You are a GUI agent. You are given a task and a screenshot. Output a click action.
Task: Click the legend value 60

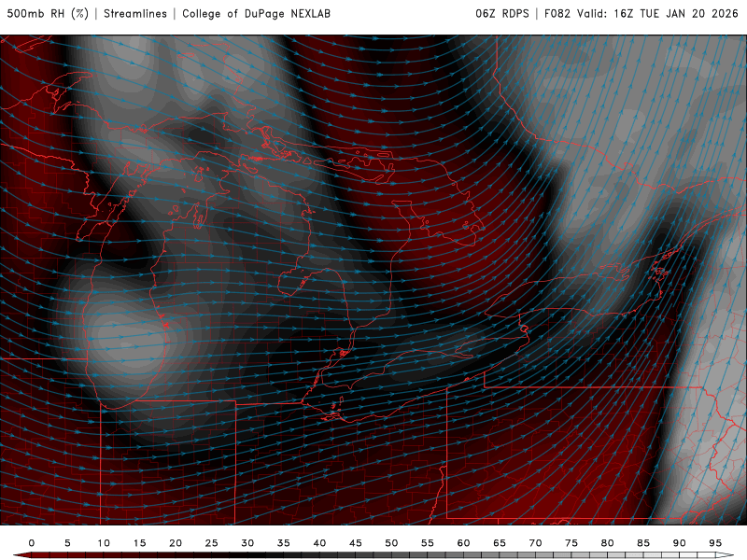click(x=463, y=543)
